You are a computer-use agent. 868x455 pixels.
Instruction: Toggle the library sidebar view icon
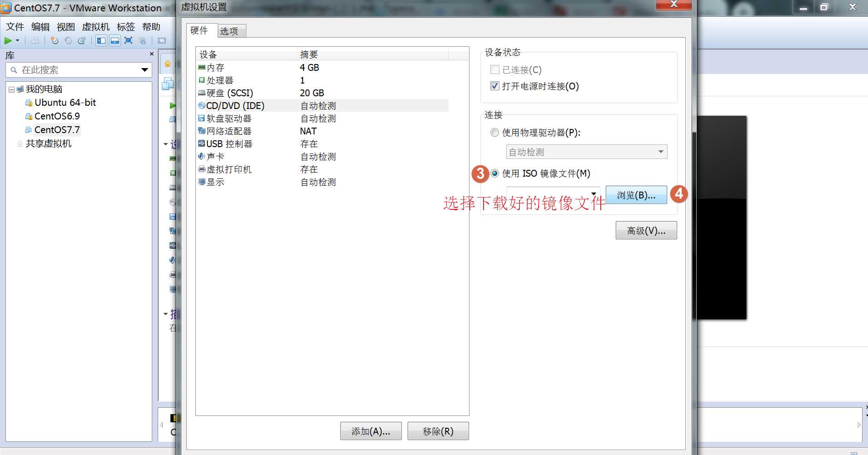tap(101, 41)
